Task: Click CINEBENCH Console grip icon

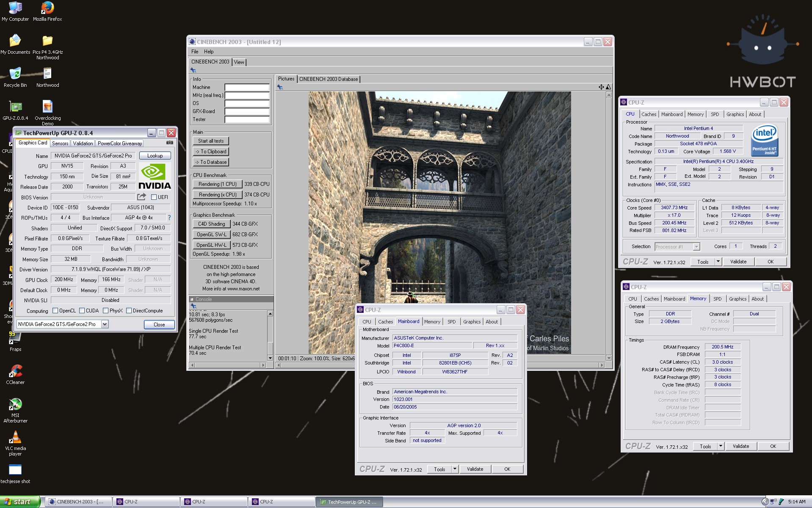Action: [193, 306]
